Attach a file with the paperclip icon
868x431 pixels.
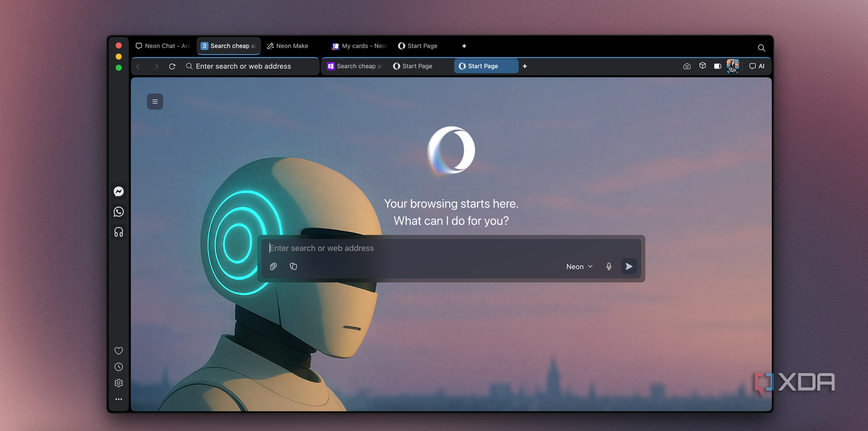tap(274, 266)
